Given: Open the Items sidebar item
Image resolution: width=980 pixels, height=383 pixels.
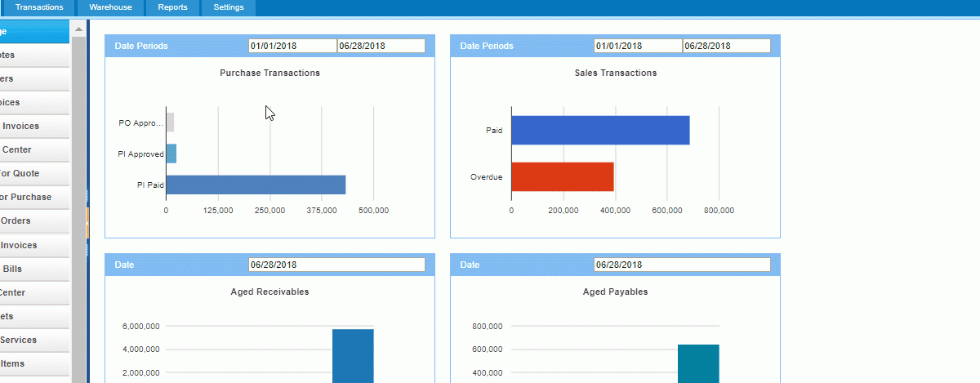Looking at the screenshot, I should click(34, 364).
